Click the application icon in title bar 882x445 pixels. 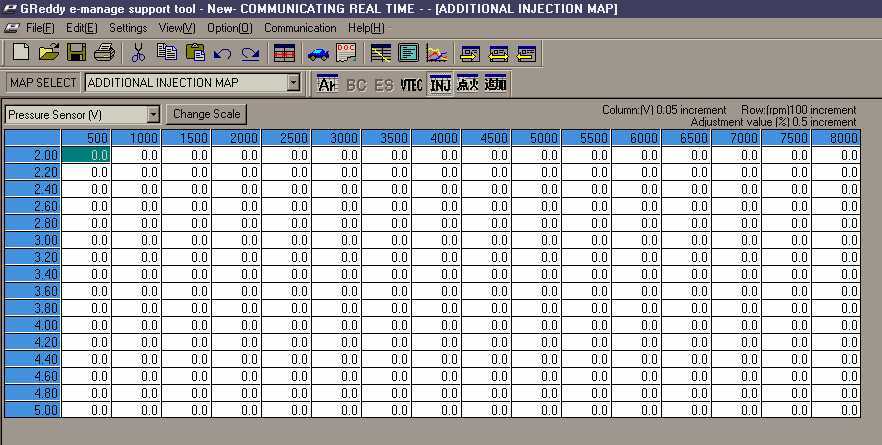point(10,8)
